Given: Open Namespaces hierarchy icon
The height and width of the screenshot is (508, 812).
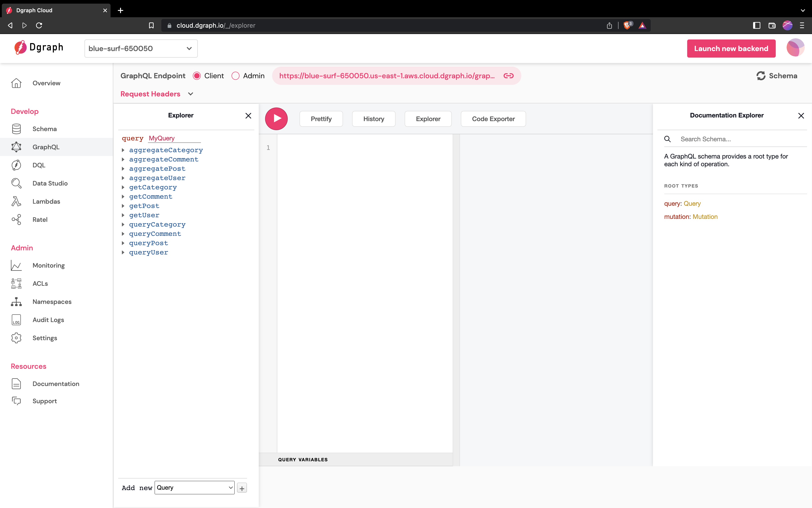Looking at the screenshot, I should (16, 302).
